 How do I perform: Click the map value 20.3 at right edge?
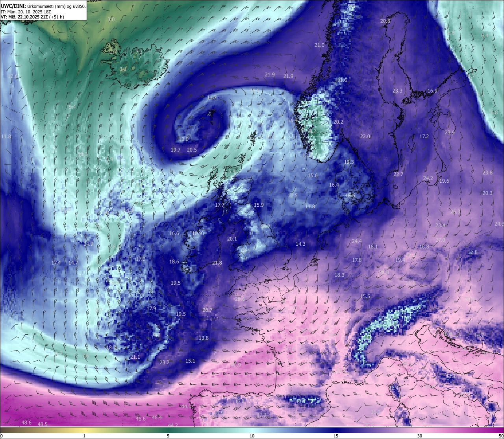click(487, 193)
